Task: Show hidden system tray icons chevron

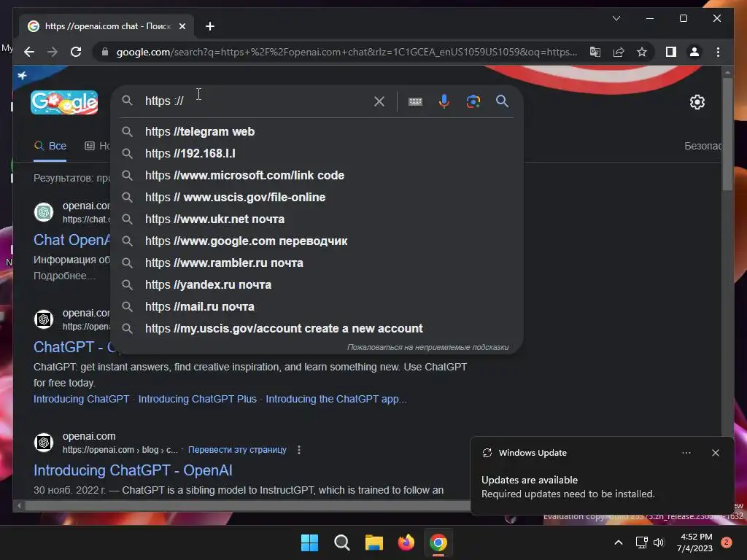Action: (x=619, y=542)
